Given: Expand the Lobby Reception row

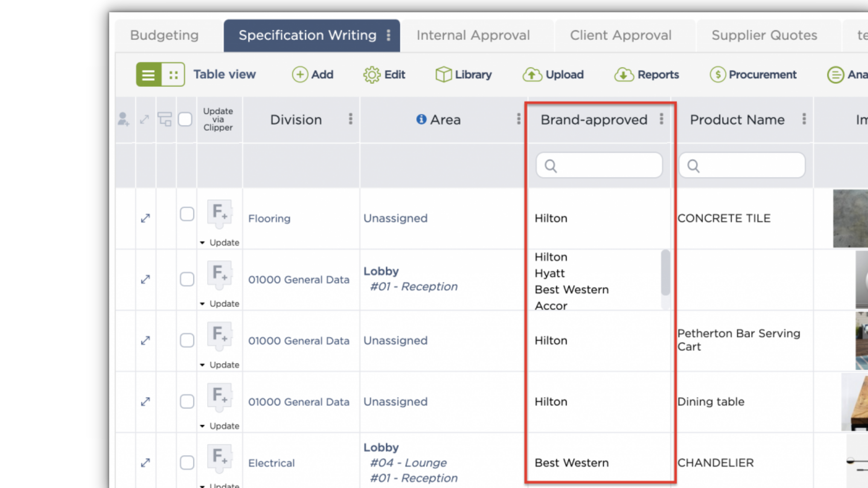Looking at the screenshot, I should click(145, 279).
